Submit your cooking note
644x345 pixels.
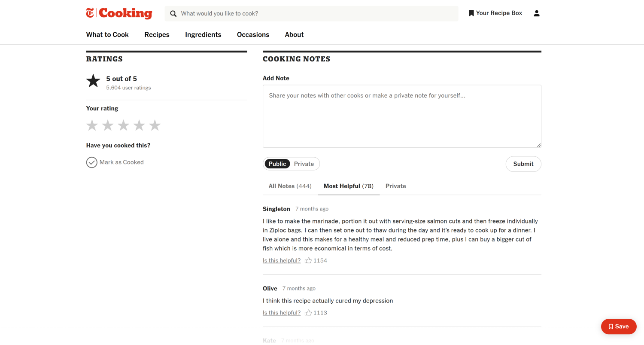(x=523, y=164)
